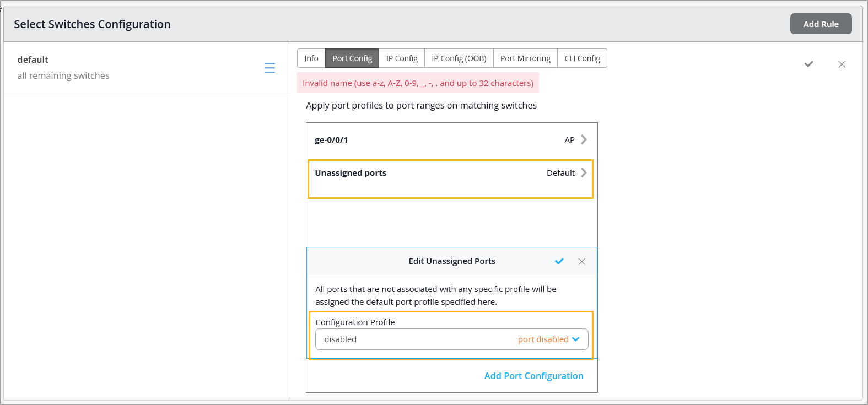Open the Configuration Profile dropdown arrow
This screenshot has width=868, height=405.
(x=576, y=339)
